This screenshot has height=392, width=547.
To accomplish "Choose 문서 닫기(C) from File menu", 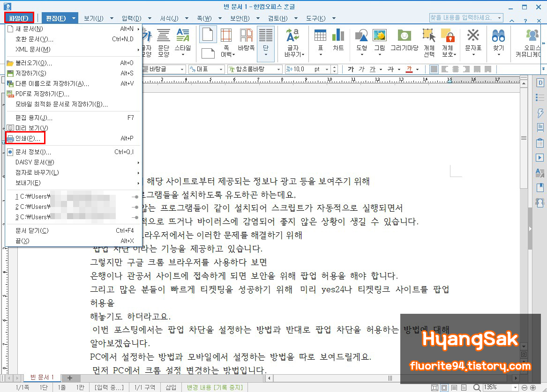I will click(74, 230).
